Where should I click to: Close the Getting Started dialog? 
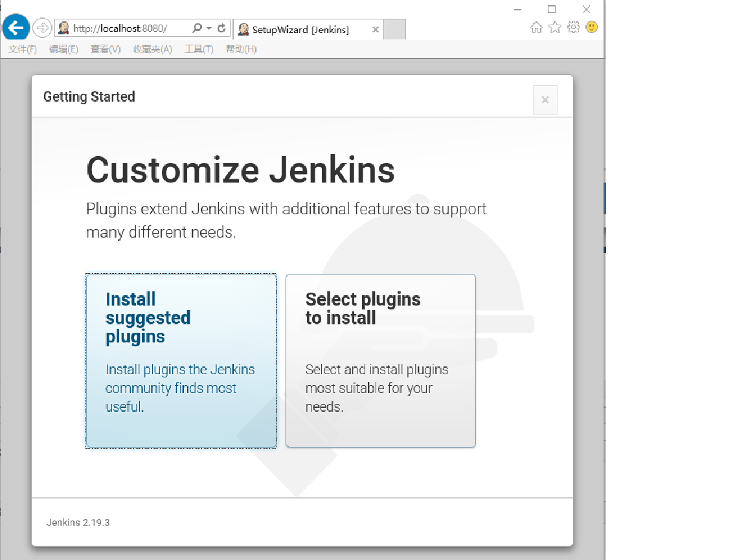pos(545,100)
